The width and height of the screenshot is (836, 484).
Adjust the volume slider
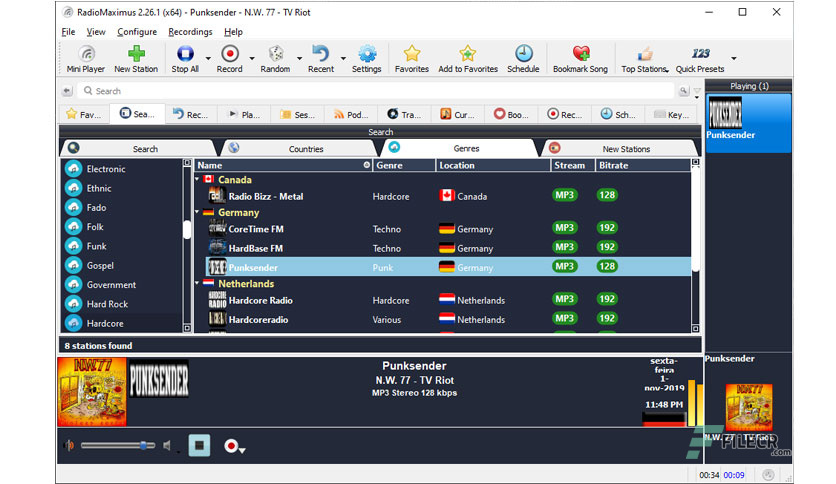coord(118,445)
